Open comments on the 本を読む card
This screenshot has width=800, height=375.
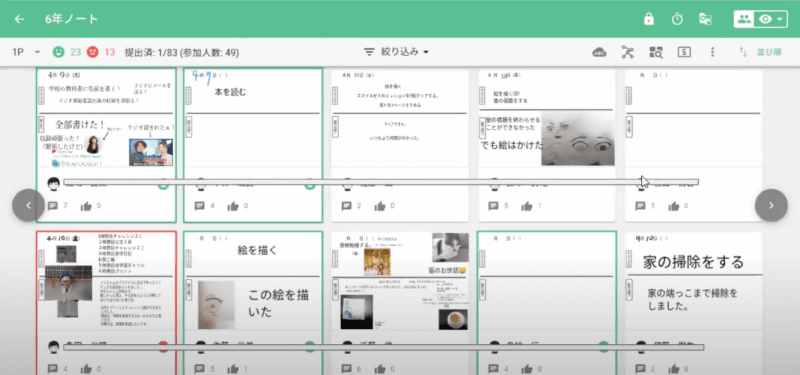pyautogui.click(x=200, y=206)
